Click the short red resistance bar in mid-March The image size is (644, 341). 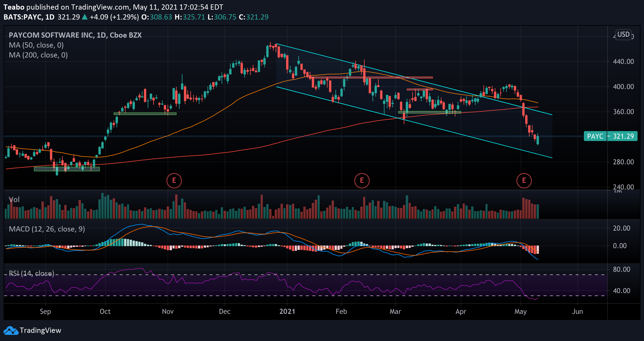(x=420, y=89)
